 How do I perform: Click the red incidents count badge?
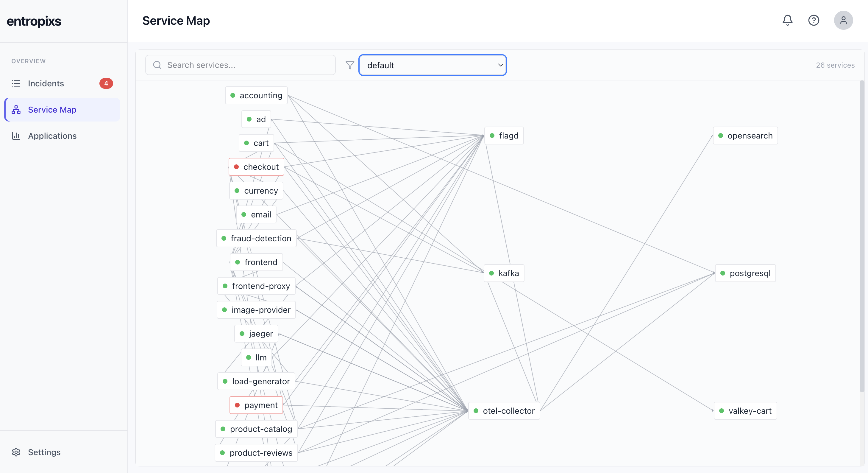click(x=106, y=83)
